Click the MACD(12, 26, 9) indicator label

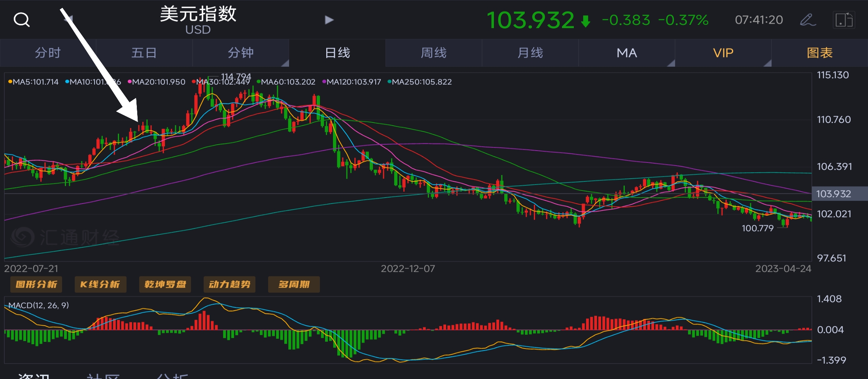tap(39, 305)
